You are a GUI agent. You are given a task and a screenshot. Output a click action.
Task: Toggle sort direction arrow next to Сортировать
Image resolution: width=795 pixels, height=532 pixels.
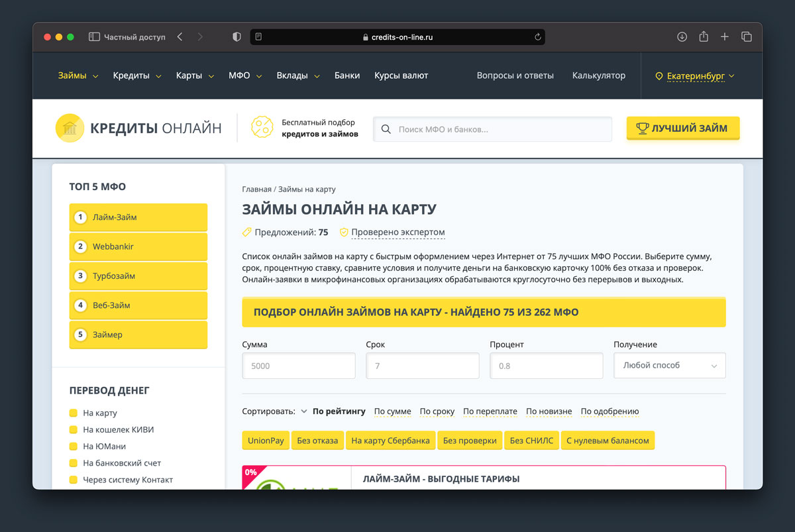(x=304, y=411)
